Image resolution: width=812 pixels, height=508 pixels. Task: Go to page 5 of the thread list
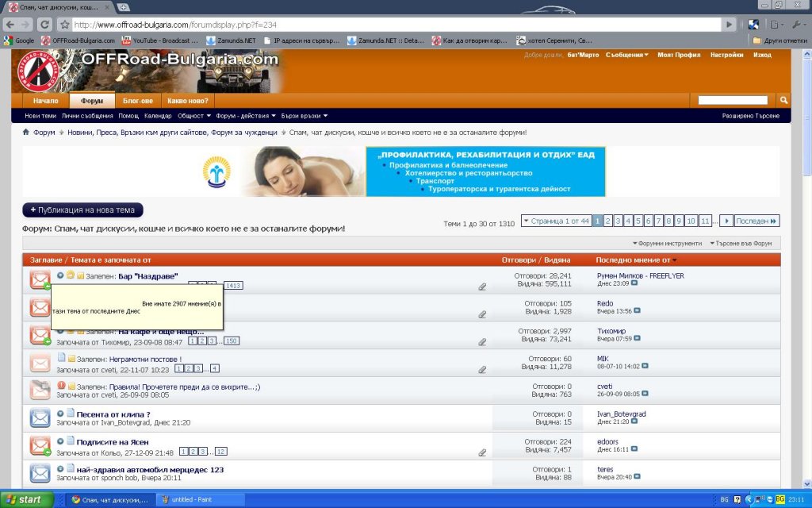click(638, 221)
